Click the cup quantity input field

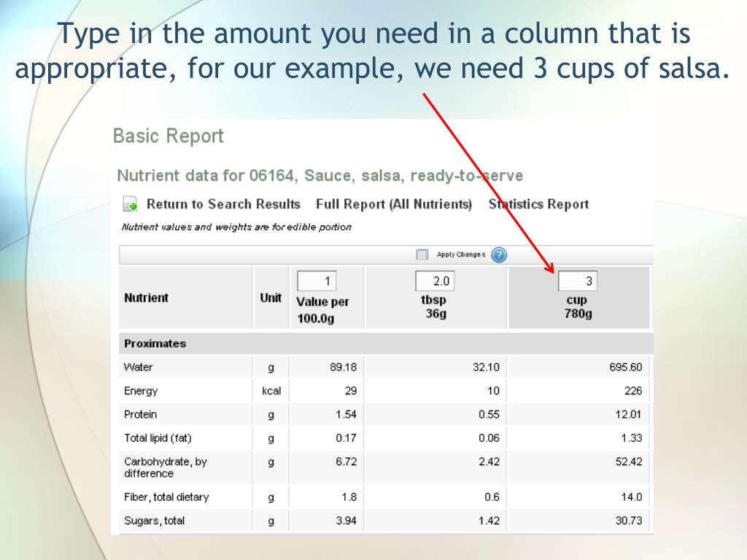click(578, 281)
